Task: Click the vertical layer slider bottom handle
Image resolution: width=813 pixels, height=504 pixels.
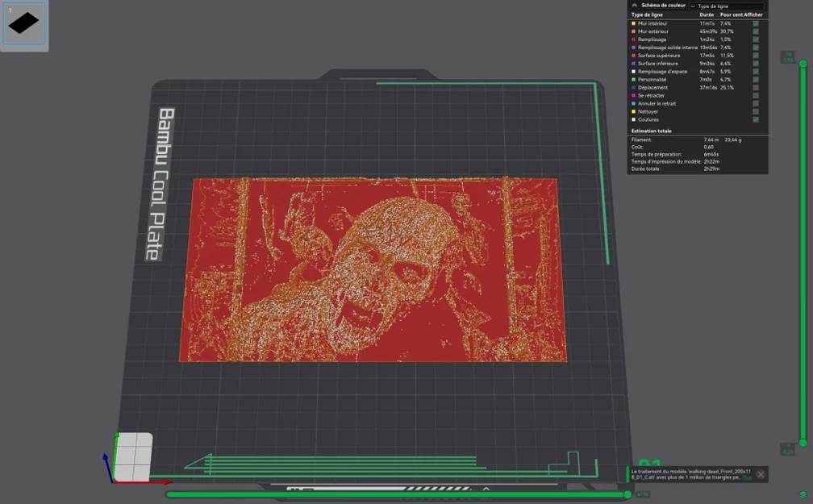Action: [x=803, y=443]
